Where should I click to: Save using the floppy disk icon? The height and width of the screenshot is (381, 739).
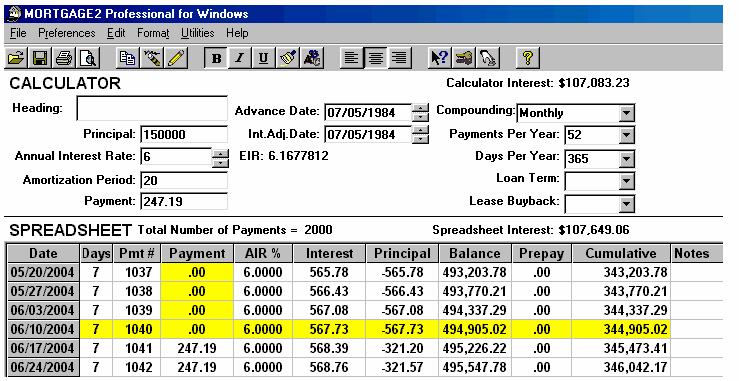coord(40,58)
